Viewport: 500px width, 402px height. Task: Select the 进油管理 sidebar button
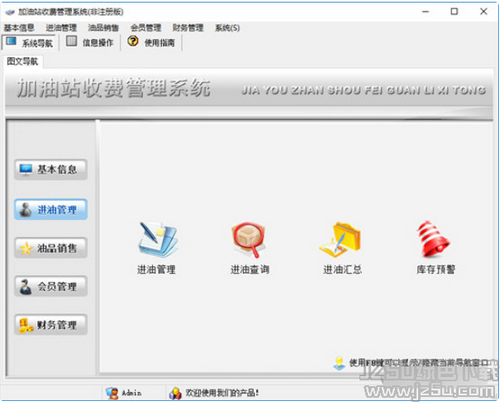51,209
